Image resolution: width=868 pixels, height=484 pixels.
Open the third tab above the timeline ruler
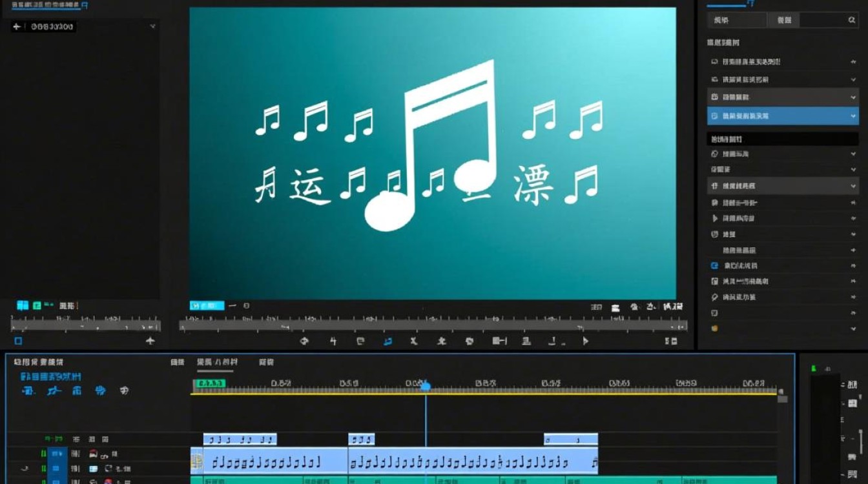pos(266,363)
